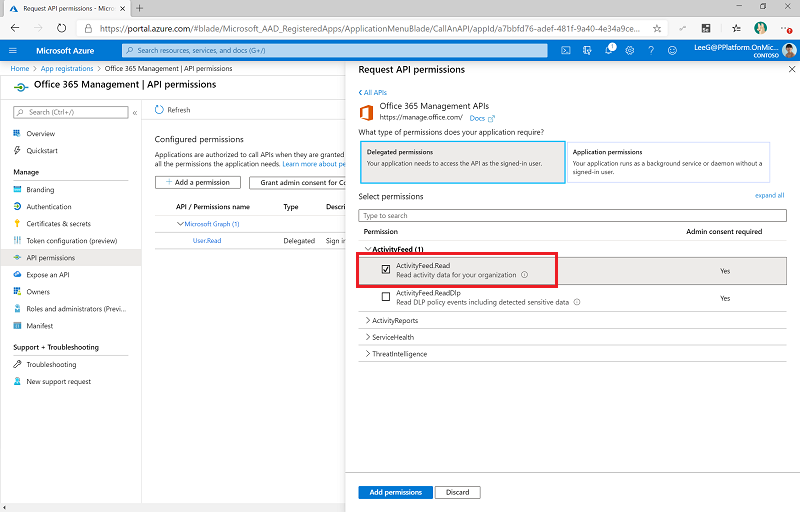Collapse the Microsoft Graph (1) permissions row

point(180,224)
